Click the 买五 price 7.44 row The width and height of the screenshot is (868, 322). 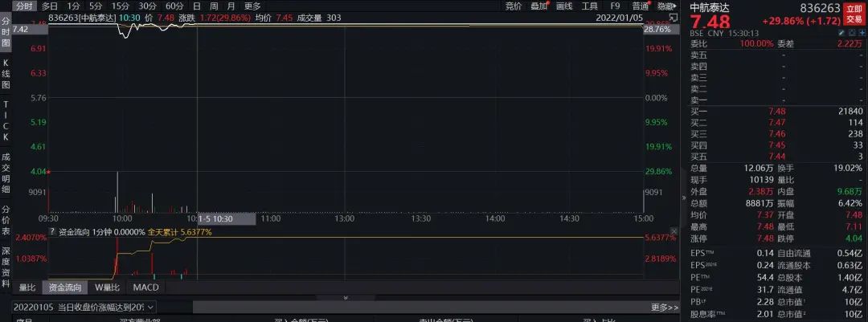776,157
